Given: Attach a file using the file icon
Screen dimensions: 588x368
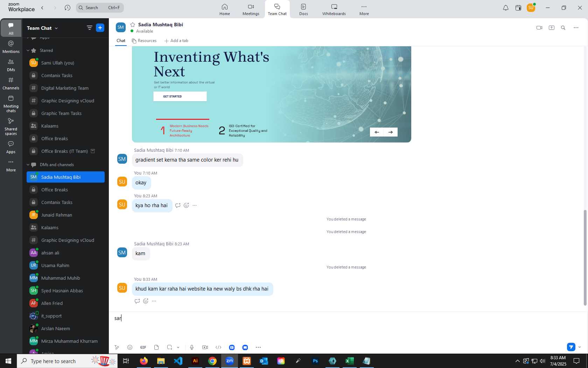Looking at the screenshot, I should coord(156,347).
